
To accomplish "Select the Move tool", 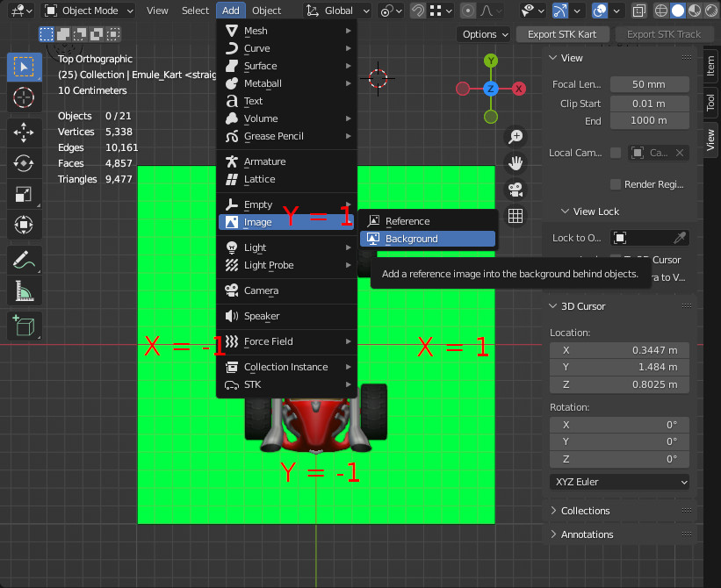I will click(x=24, y=133).
